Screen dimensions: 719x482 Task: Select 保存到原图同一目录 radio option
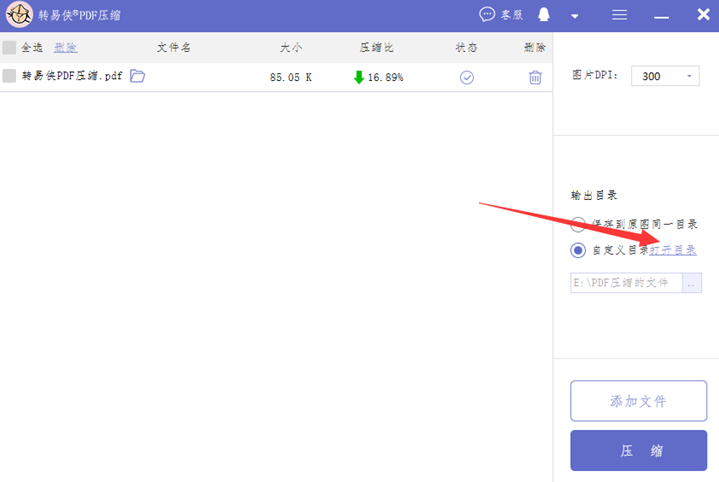578,224
